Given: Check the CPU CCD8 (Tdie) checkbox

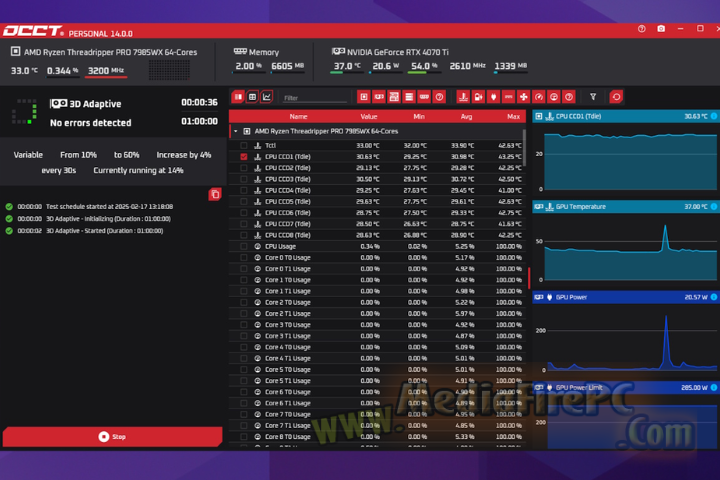Looking at the screenshot, I should pyautogui.click(x=244, y=235).
